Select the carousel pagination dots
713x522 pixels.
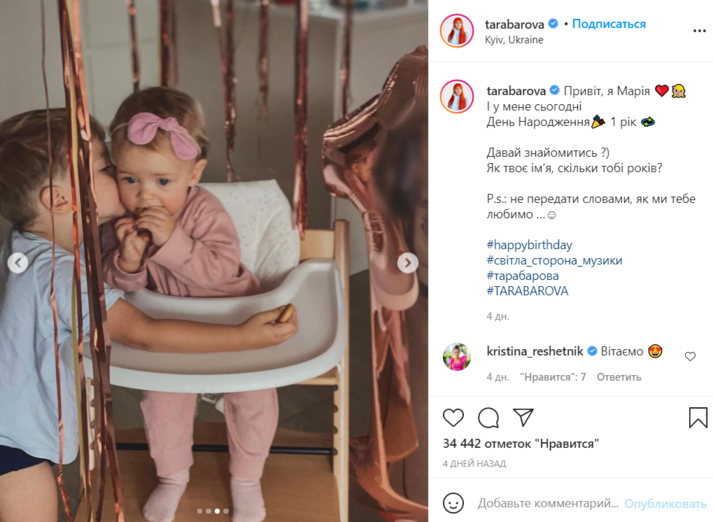[x=213, y=511]
